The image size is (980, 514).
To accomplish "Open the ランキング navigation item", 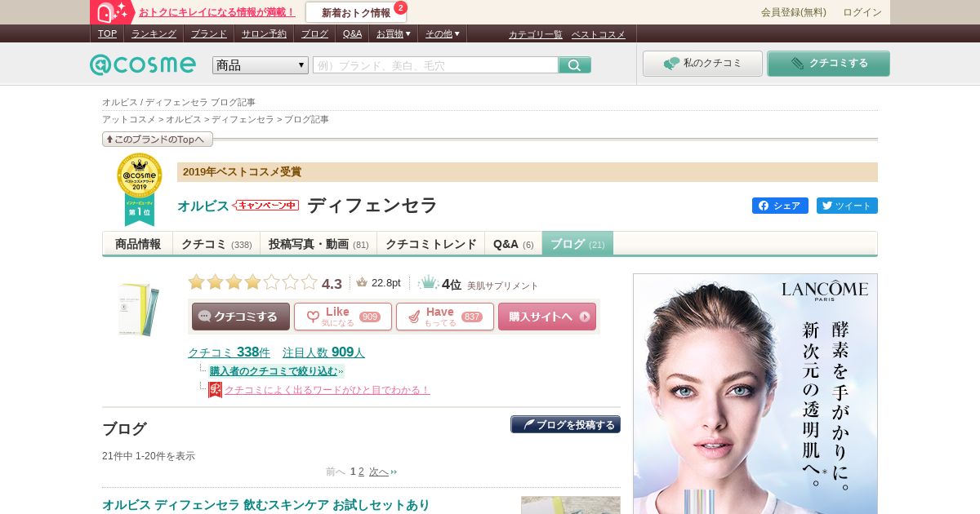I will pyautogui.click(x=154, y=34).
